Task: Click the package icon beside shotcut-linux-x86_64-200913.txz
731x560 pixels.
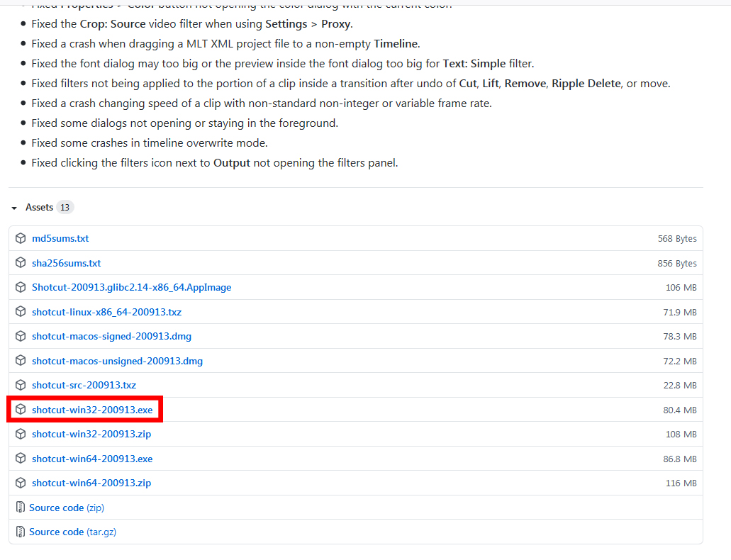Action: pos(21,311)
